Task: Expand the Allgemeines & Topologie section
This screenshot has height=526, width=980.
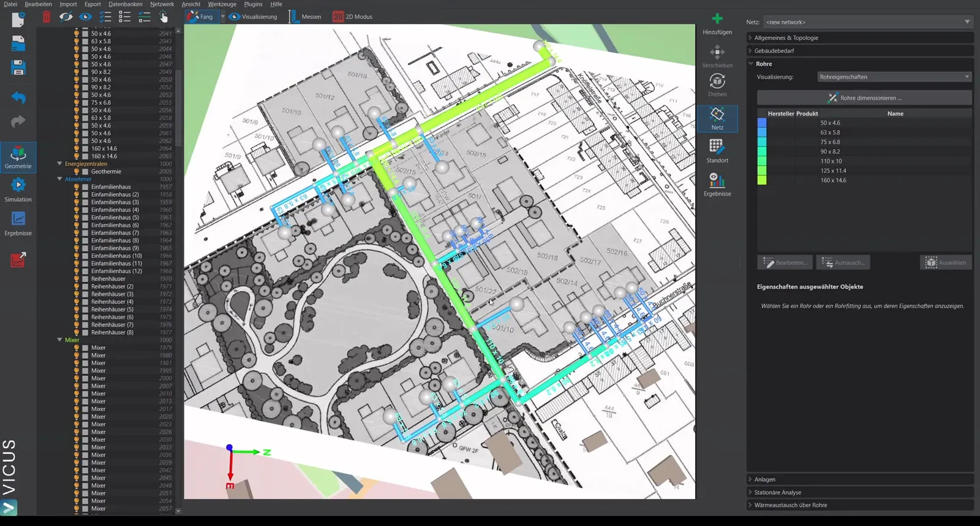Action: tap(860, 38)
